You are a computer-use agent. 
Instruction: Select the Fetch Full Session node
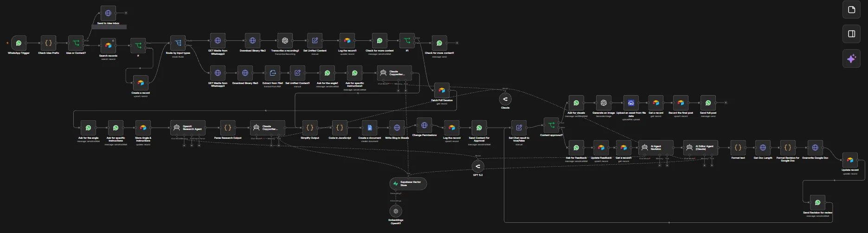click(442, 91)
